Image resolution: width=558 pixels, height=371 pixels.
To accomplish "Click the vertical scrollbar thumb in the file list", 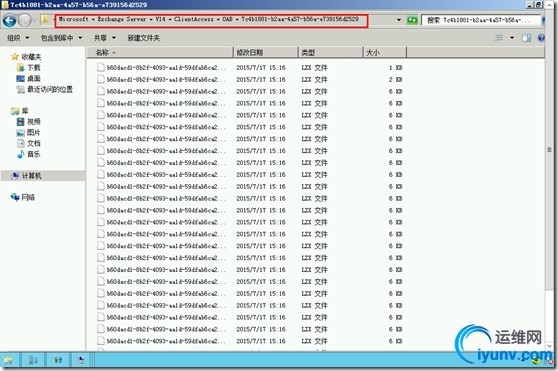I will 549,150.
